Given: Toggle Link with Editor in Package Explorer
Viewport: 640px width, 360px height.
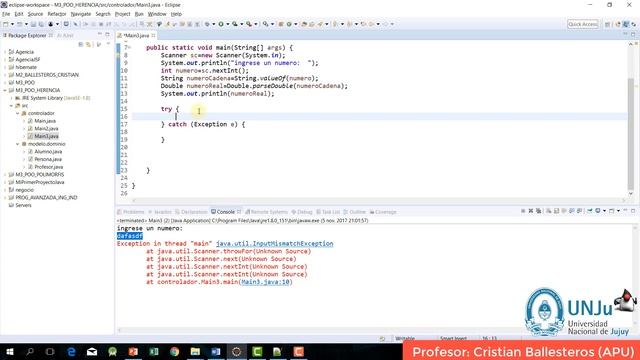Looking at the screenshot, I should pyautogui.click(x=88, y=44).
